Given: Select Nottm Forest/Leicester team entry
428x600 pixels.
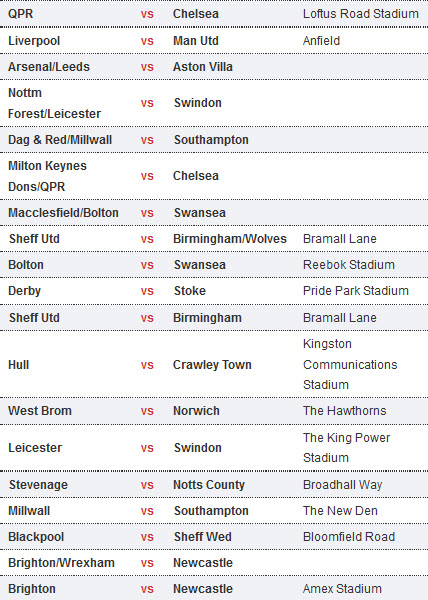Looking at the screenshot, I should coord(54,103).
